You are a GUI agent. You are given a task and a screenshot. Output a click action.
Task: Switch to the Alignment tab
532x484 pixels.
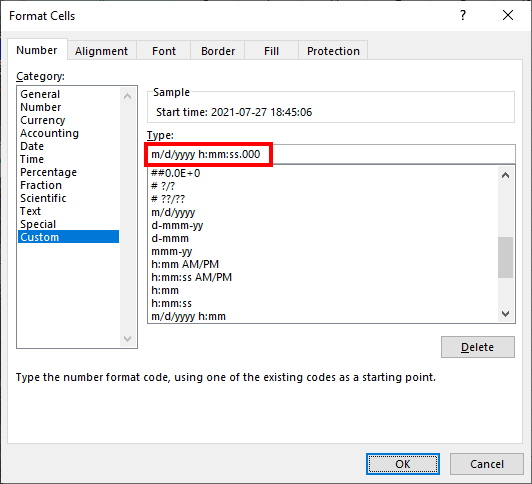pyautogui.click(x=101, y=51)
